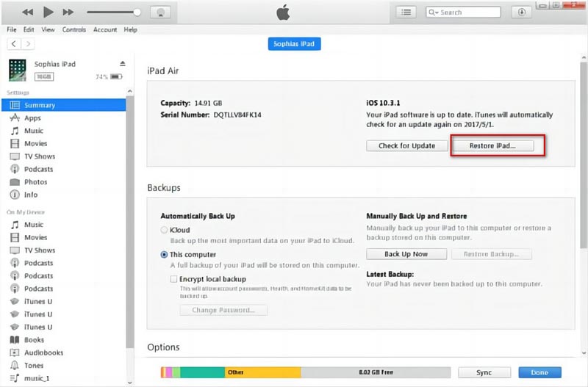Click the free space storage segment

click(376, 372)
